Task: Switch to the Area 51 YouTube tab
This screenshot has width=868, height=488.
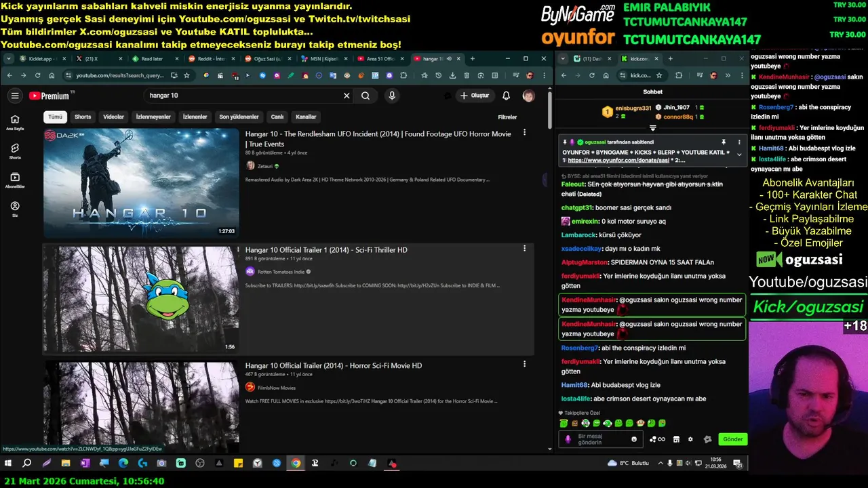Action: [x=382, y=59]
